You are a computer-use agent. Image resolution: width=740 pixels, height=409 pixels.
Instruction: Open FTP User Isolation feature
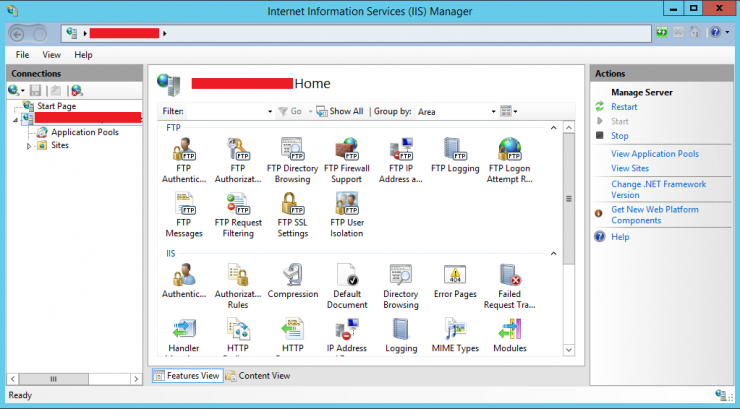(347, 215)
